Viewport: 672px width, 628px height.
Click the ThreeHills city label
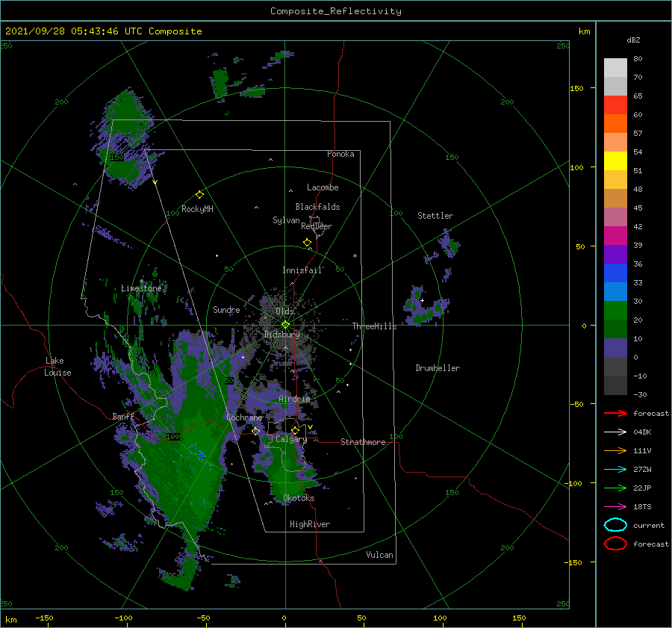click(375, 326)
